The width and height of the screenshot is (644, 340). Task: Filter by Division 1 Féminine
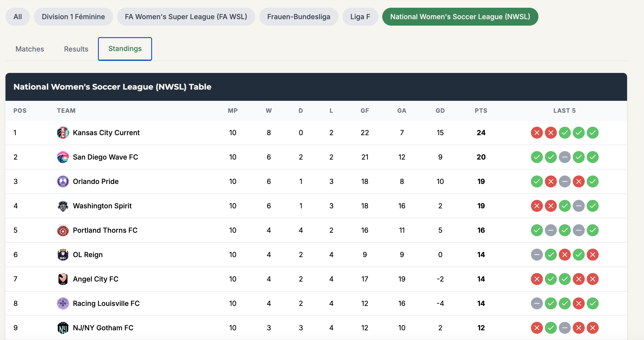[x=73, y=17]
